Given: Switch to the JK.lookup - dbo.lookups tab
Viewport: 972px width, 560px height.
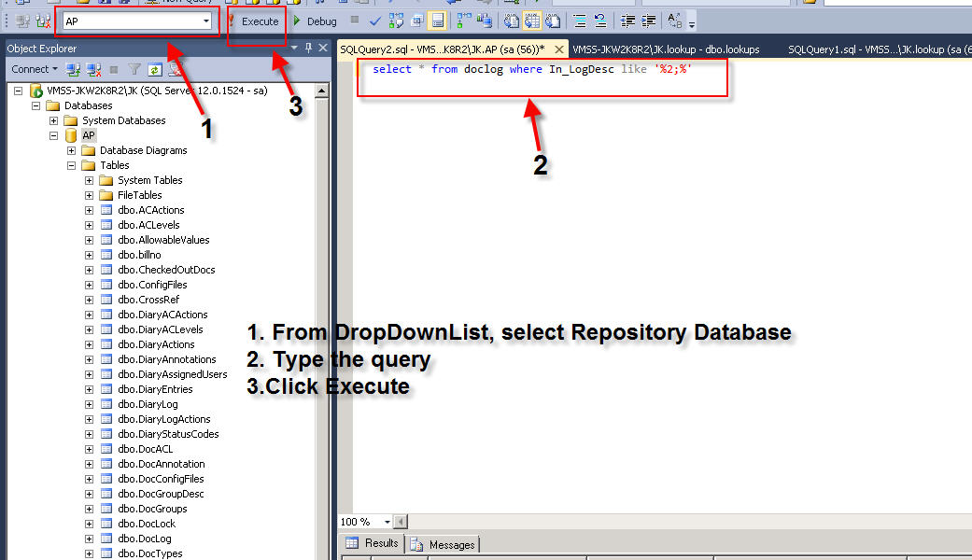Looking at the screenshot, I should point(665,49).
